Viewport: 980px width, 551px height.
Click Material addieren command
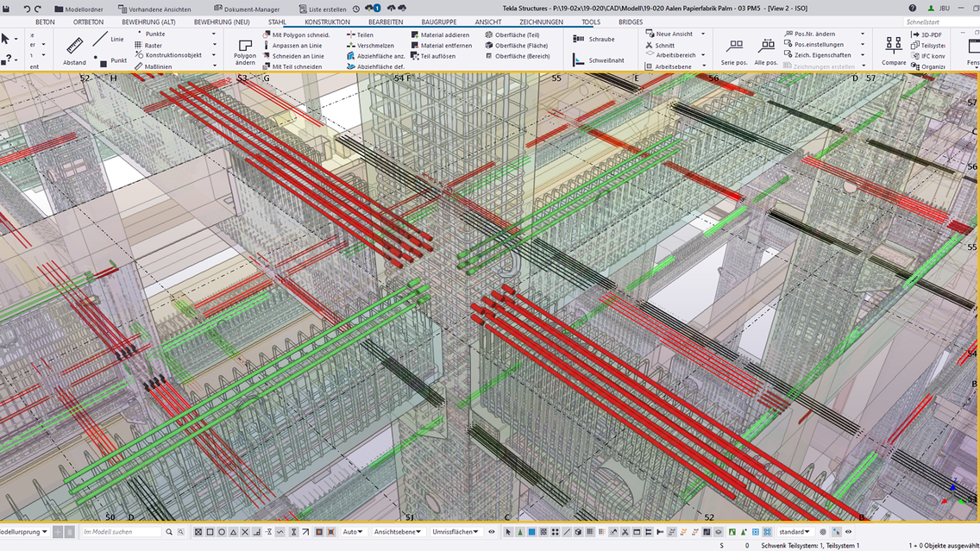click(x=440, y=35)
